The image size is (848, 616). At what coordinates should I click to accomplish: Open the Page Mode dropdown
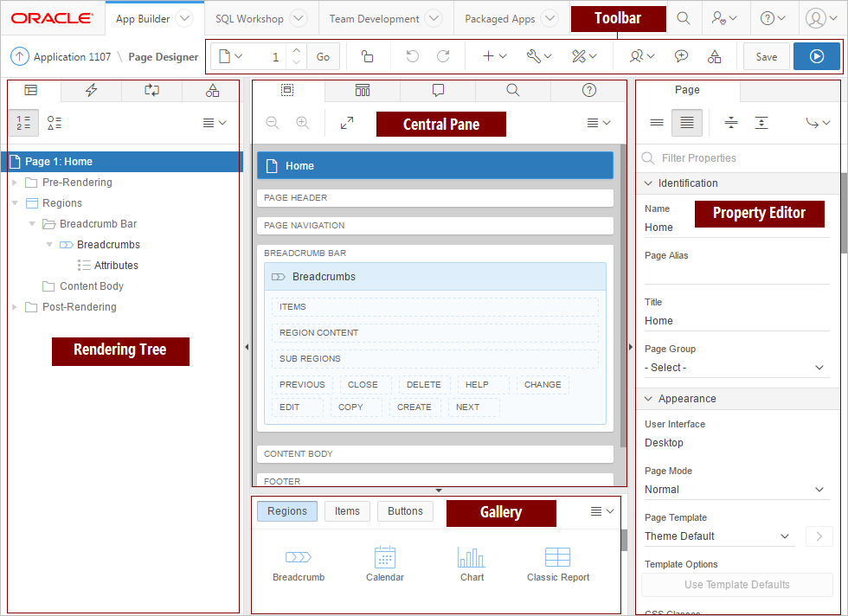(x=736, y=490)
